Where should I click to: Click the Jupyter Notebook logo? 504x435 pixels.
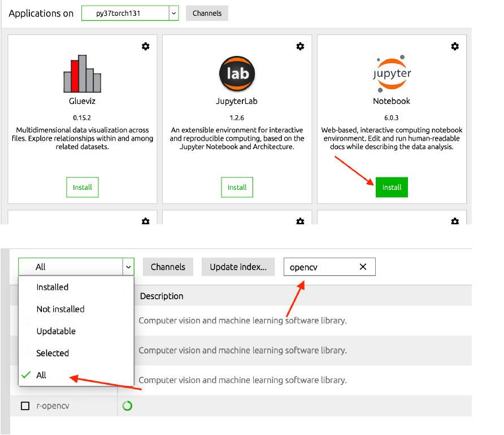coord(392,73)
